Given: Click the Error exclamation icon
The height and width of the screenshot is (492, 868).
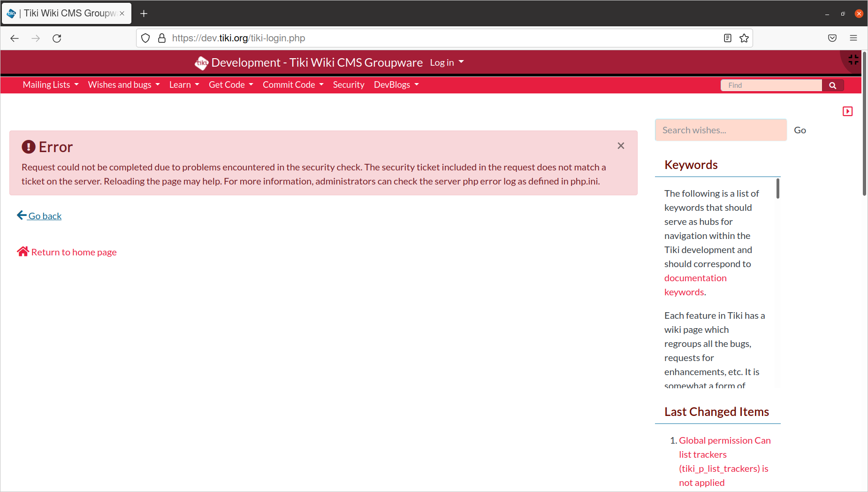Looking at the screenshot, I should [29, 147].
